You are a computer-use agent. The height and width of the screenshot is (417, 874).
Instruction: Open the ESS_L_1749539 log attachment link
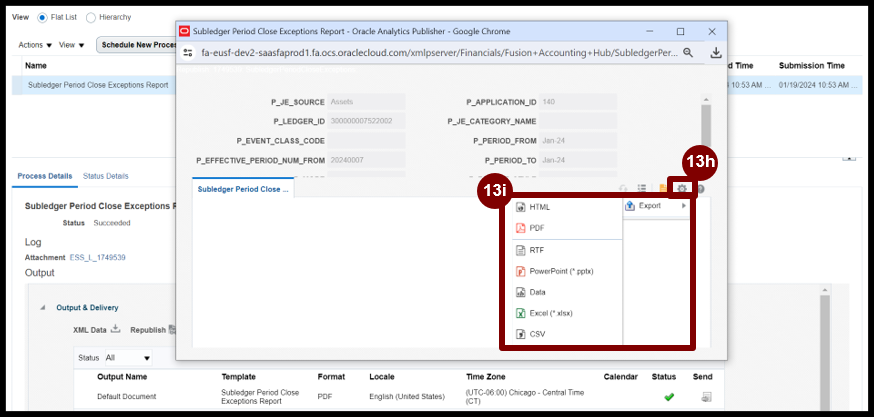(x=98, y=258)
